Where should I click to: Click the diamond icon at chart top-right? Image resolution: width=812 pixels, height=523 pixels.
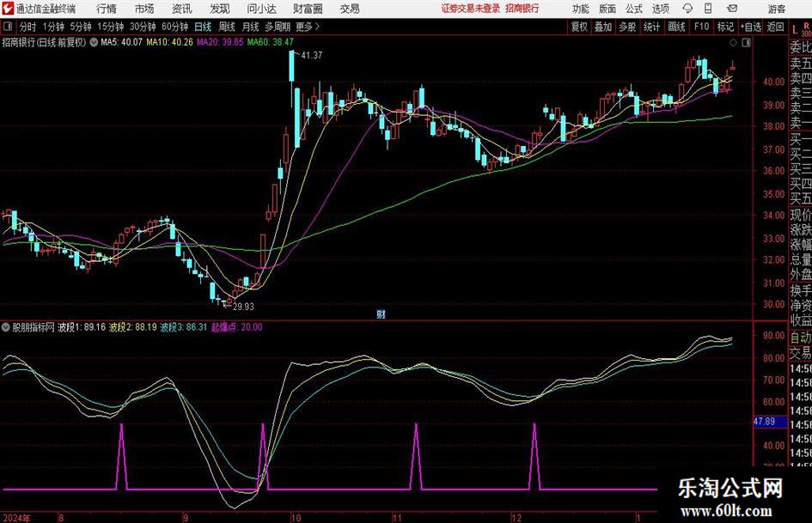pyautogui.click(x=733, y=43)
